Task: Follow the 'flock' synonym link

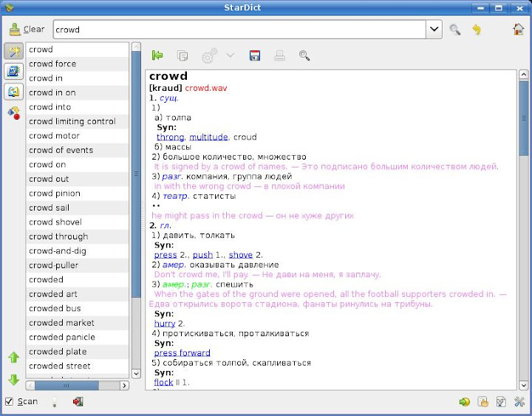Action: [163, 383]
